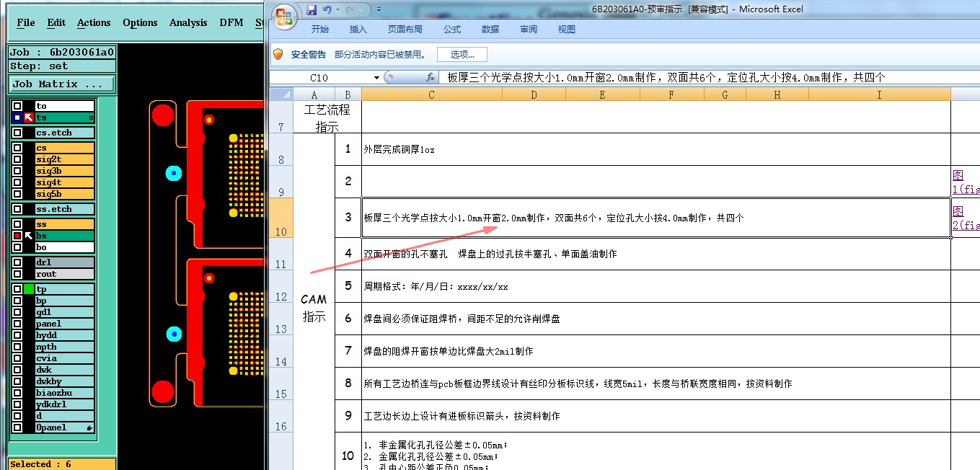The height and width of the screenshot is (470, 980).
Task: Select the sig4t layer name
Action: (x=65, y=182)
